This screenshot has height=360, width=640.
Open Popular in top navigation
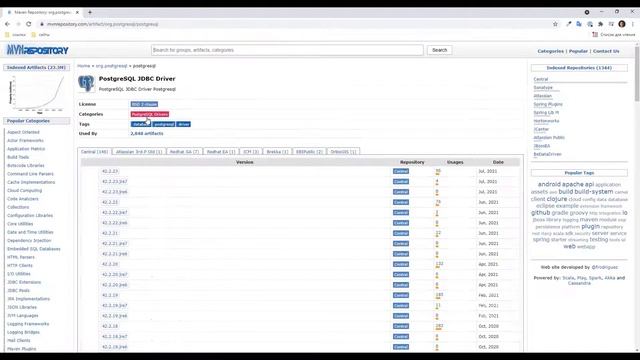coord(578,51)
